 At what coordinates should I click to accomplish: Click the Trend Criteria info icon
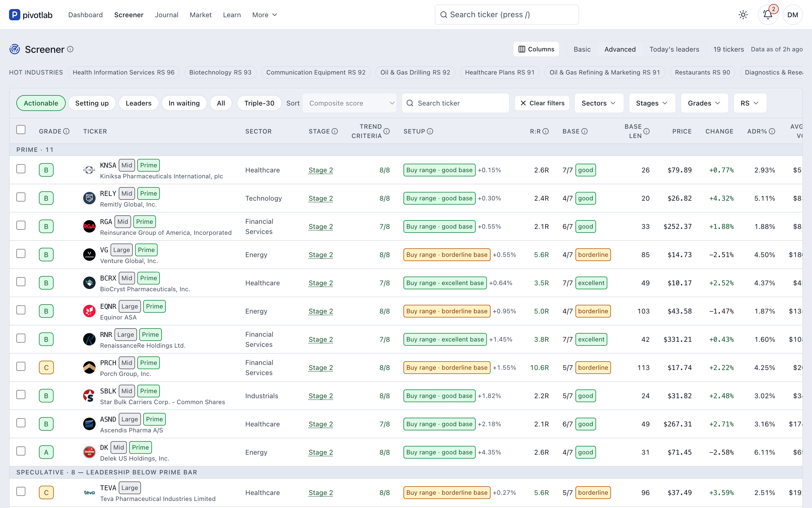(387, 131)
